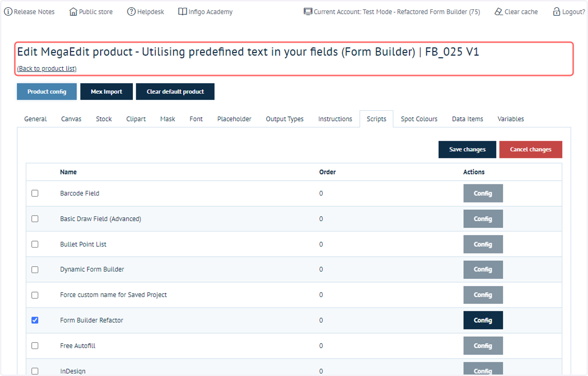Click the Order column header

coord(327,172)
